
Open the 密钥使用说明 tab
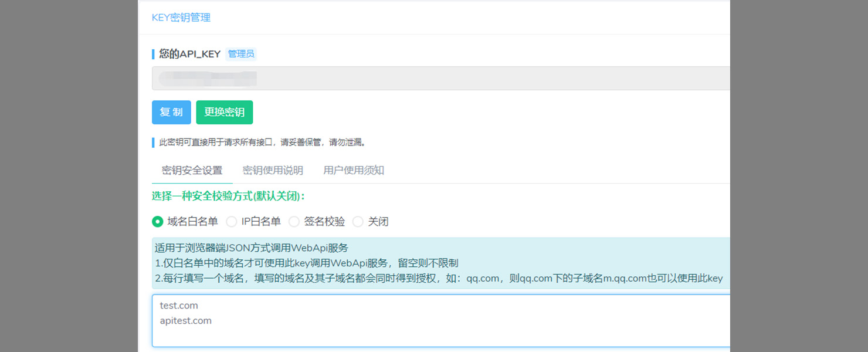coord(273,171)
